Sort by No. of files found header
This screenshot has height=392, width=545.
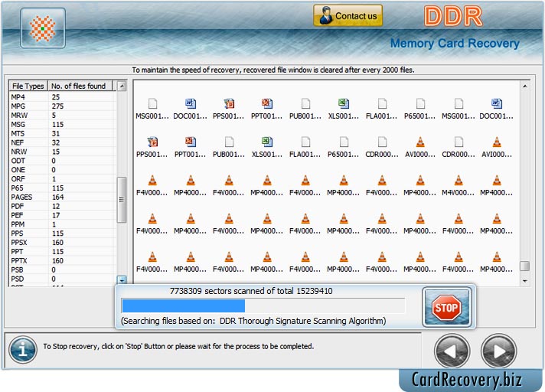click(80, 86)
